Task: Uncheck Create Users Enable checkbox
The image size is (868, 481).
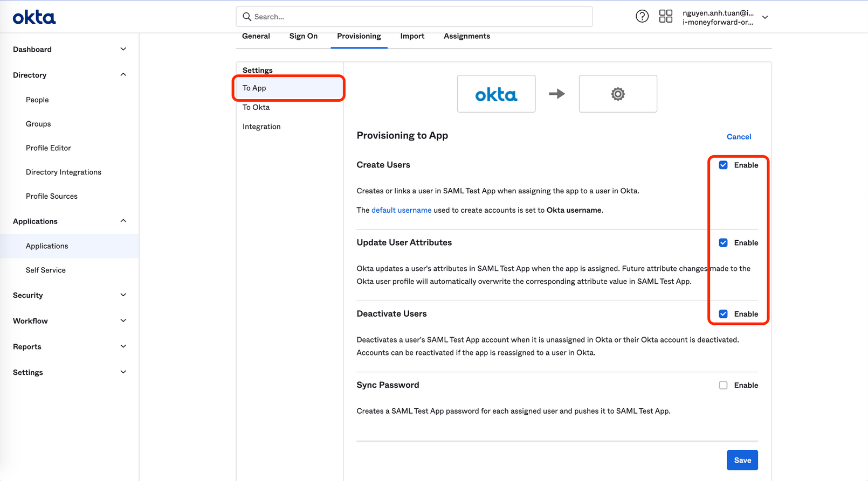Action: pyautogui.click(x=723, y=165)
